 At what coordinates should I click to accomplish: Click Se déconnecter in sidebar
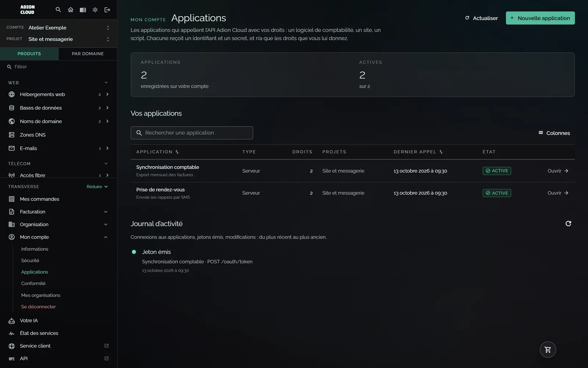tap(39, 307)
